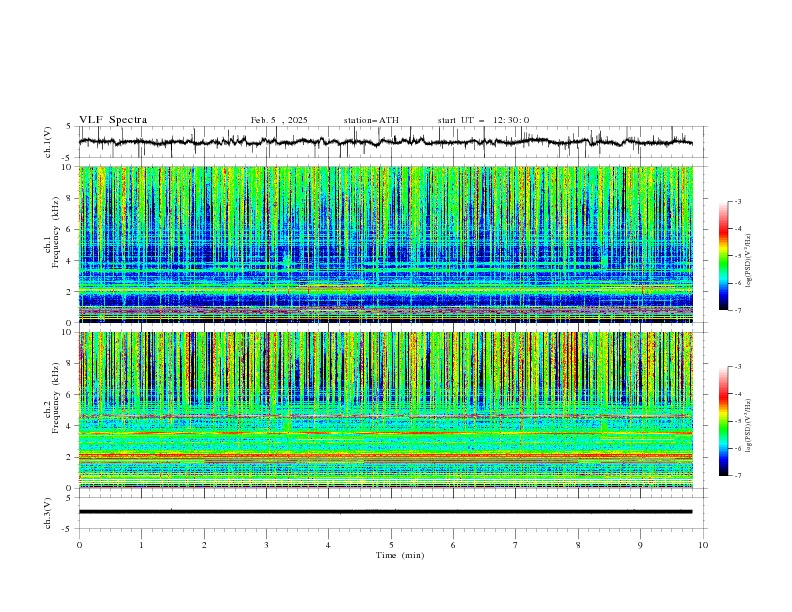Click the "ch.3(V)" waveform axis label

pyautogui.click(x=48, y=513)
